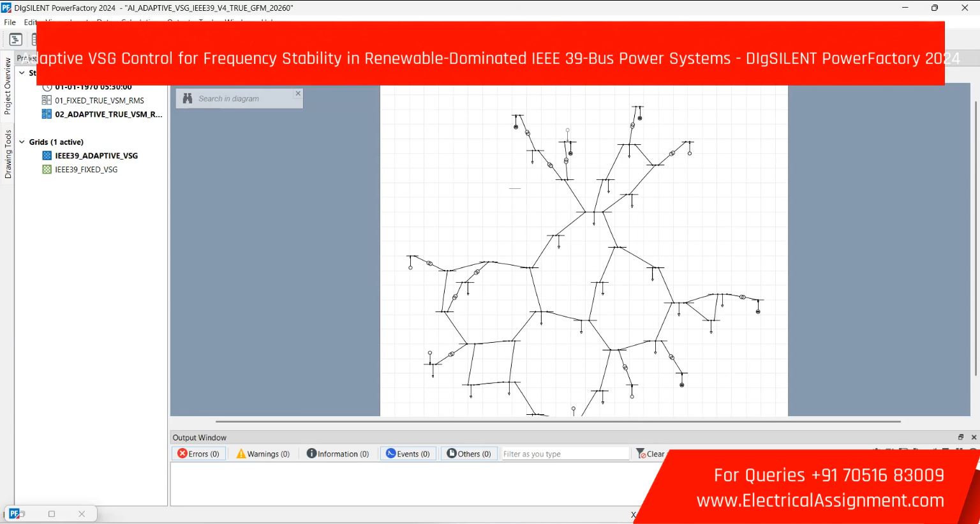Toggle the Errors (0) output filter
Viewport: 980px width, 524px height.
198,454
